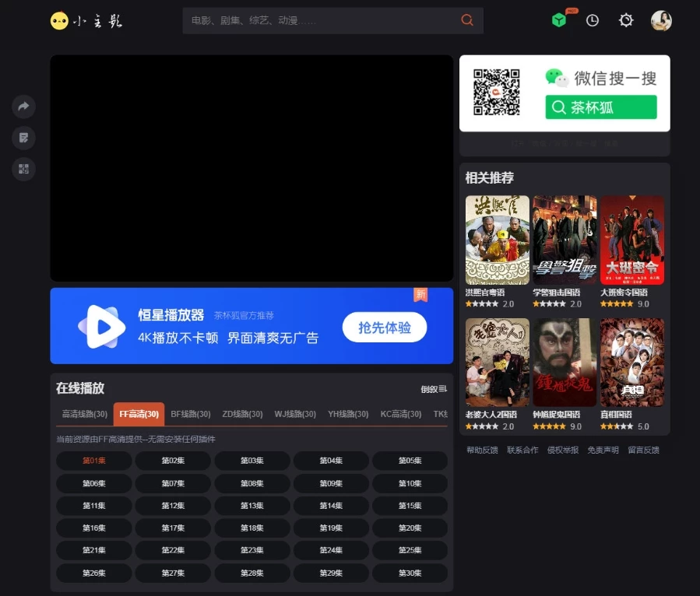Image resolution: width=700 pixels, height=596 pixels.
Task: Switch to the KC高清(30) tab
Action: point(400,414)
